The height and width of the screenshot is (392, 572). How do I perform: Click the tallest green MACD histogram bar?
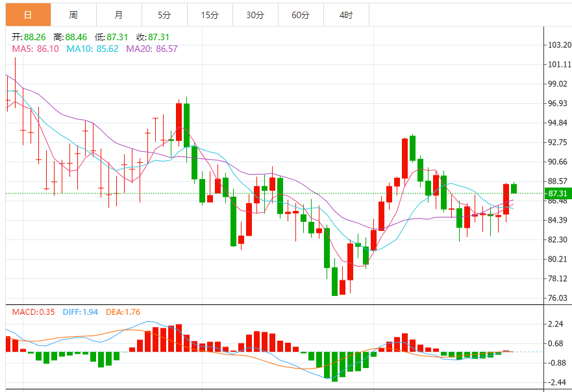[334, 367]
